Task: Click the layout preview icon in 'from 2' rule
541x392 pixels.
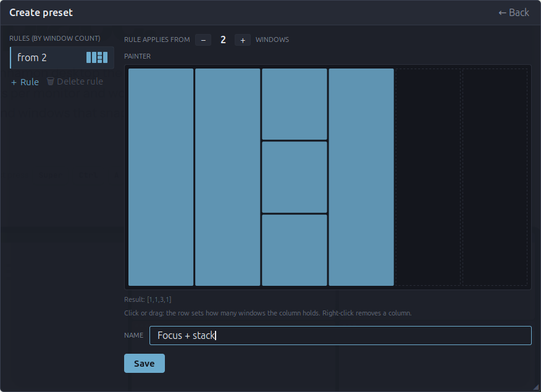Action: coord(97,57)
